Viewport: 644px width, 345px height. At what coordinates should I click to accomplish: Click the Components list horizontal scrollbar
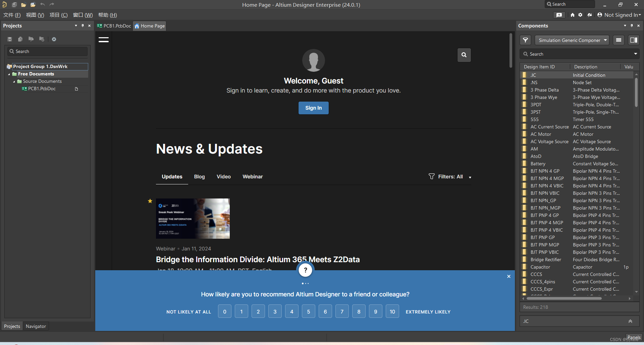(x=564, y=298)
